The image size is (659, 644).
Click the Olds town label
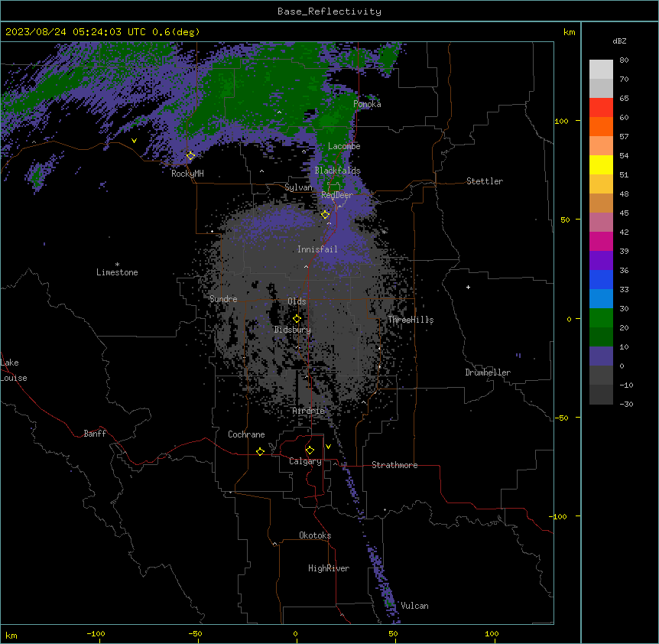point(297,301)
